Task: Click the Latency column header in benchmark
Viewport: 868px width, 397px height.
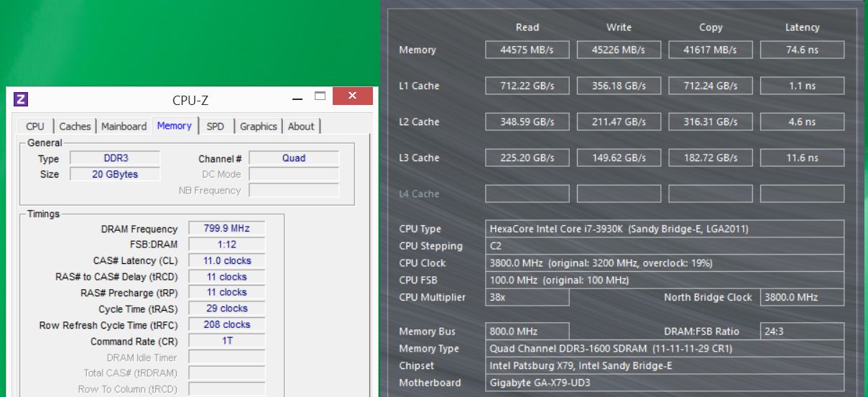Action: click(x=802, y=27)
